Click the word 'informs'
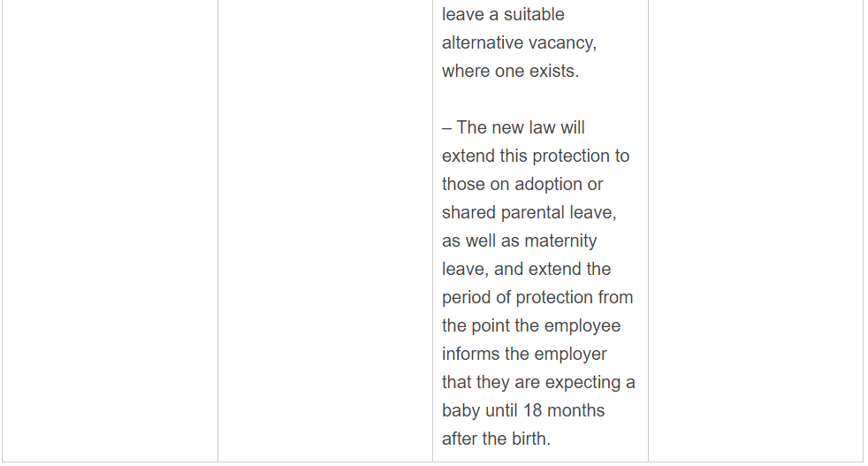Image resolution: width=868 pixels, height=466 pixels. [472, 355]
